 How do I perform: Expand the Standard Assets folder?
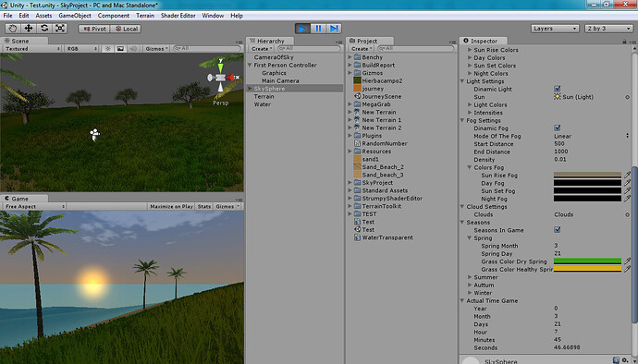click(350, 190)
